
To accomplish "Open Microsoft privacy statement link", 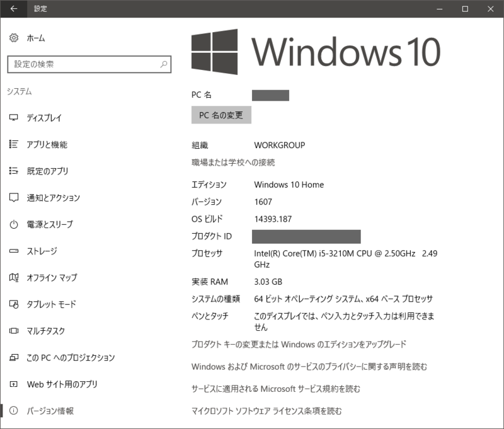I will (x=309, y=367).
